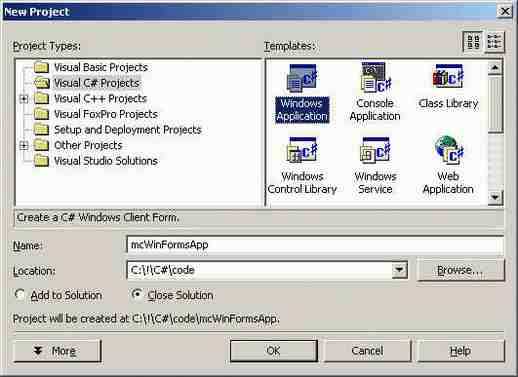Click the 'Windows Control Library' caption
The image size is (518, 377).
pyautogui.click(x=302, y=183)
